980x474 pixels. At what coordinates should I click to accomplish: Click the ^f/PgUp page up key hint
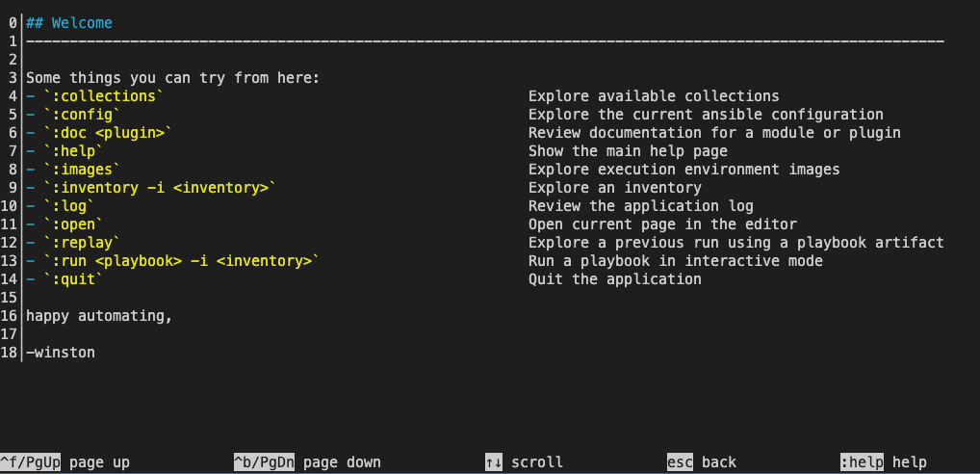(31, 462)
